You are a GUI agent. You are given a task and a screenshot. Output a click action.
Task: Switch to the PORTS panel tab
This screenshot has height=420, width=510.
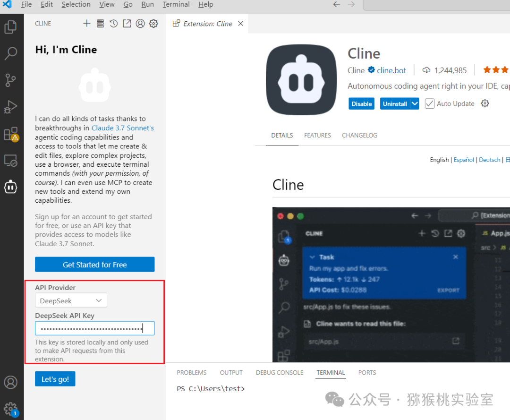pos(367,372)
